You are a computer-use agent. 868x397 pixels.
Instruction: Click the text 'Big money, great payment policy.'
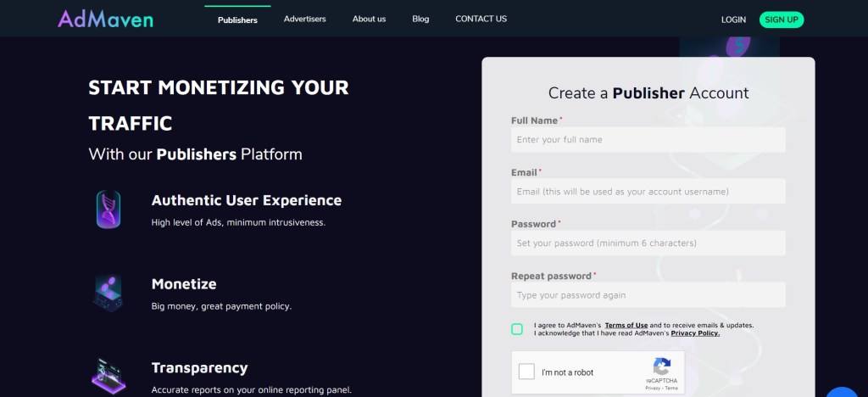click(x=221, y=306)
